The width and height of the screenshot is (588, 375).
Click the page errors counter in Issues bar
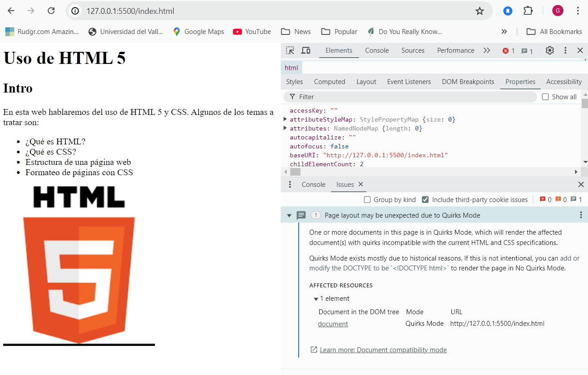pyautogui.click(x=545, y=200)
